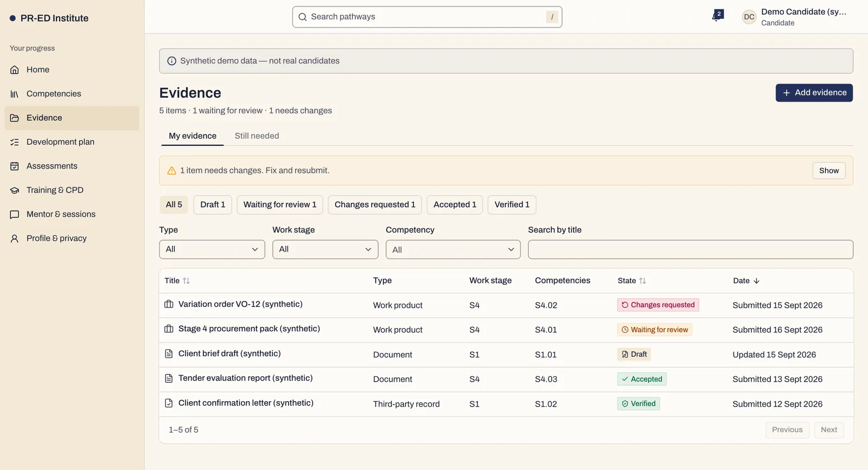Screen dimensions: 868x470
Task: Sort table by State column arrows
Action: click(x=642, y=281)
